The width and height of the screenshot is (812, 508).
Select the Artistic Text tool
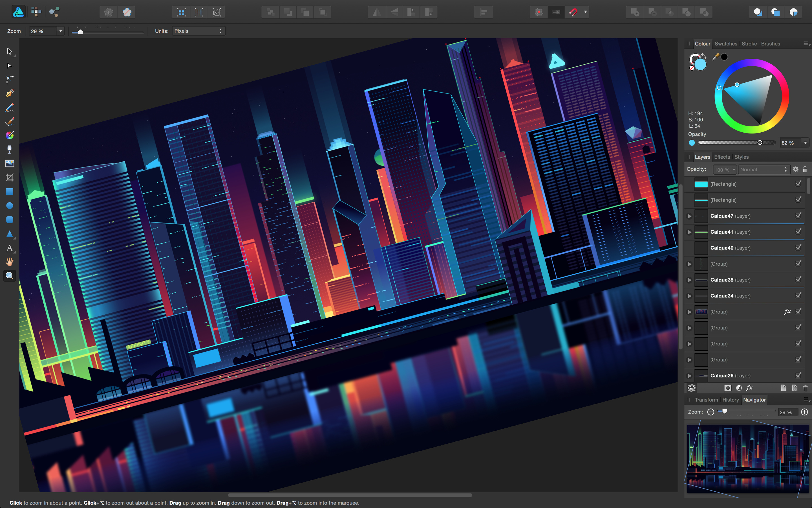click(x=9, y=248)
